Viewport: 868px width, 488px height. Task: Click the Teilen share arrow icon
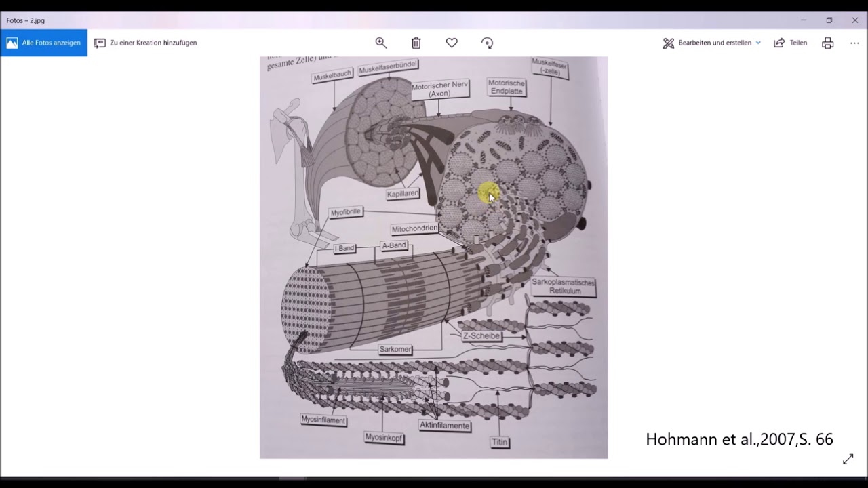[779, 43]
